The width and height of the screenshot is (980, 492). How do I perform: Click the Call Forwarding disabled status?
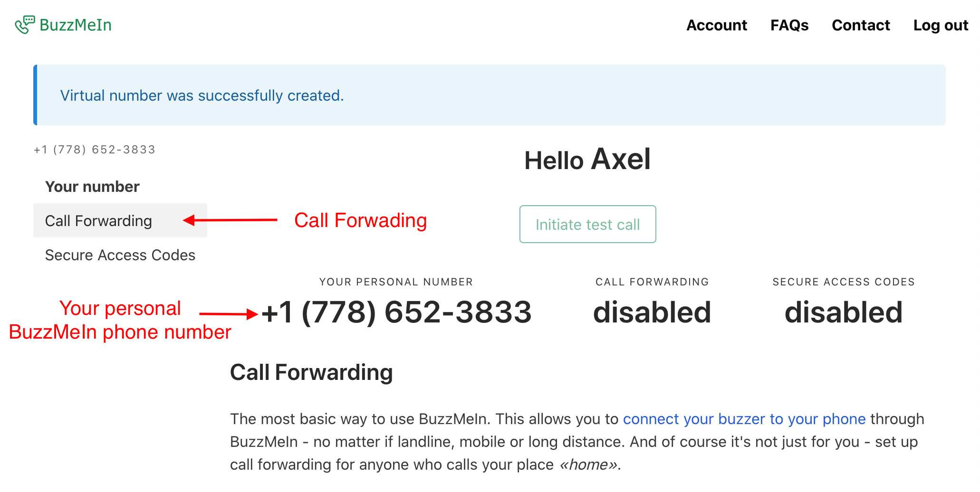652,312
